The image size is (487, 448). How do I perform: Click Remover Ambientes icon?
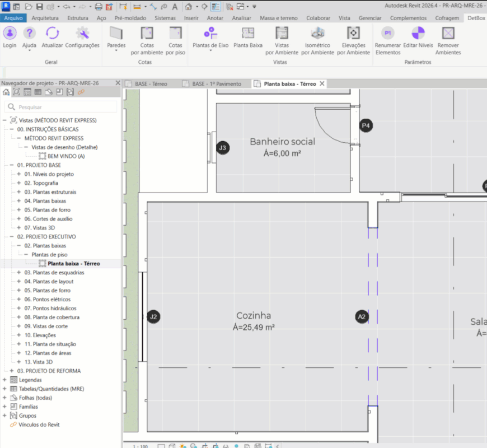pos(448,33)
